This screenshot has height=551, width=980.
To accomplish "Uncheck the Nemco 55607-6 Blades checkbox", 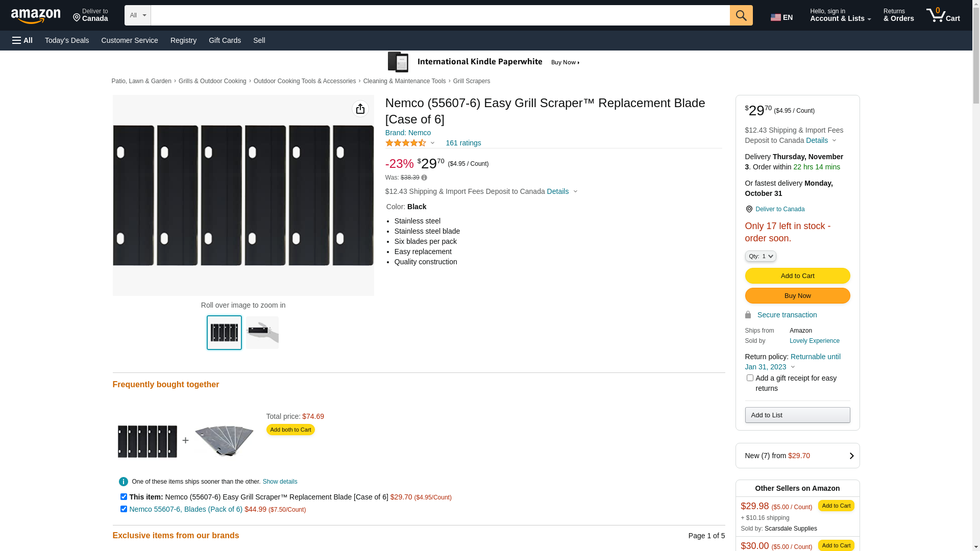I will [x=124, y=509].
